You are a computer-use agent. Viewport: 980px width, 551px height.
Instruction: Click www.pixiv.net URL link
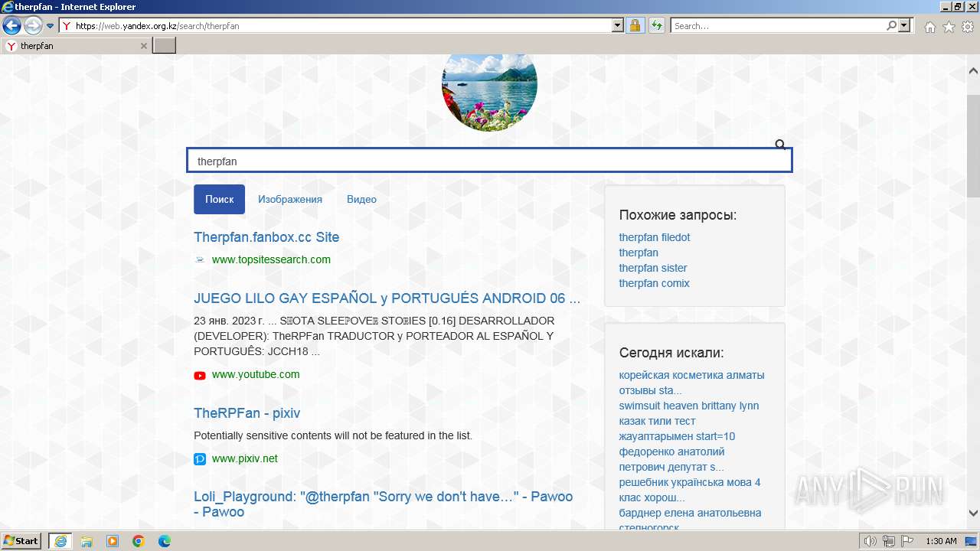245,458
